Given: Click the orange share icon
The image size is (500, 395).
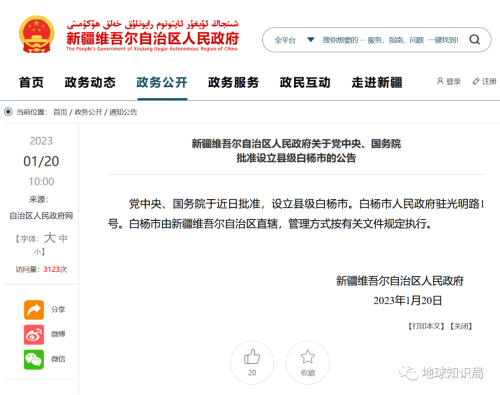Looking at the screenshot, I should [x=34, y=310].
